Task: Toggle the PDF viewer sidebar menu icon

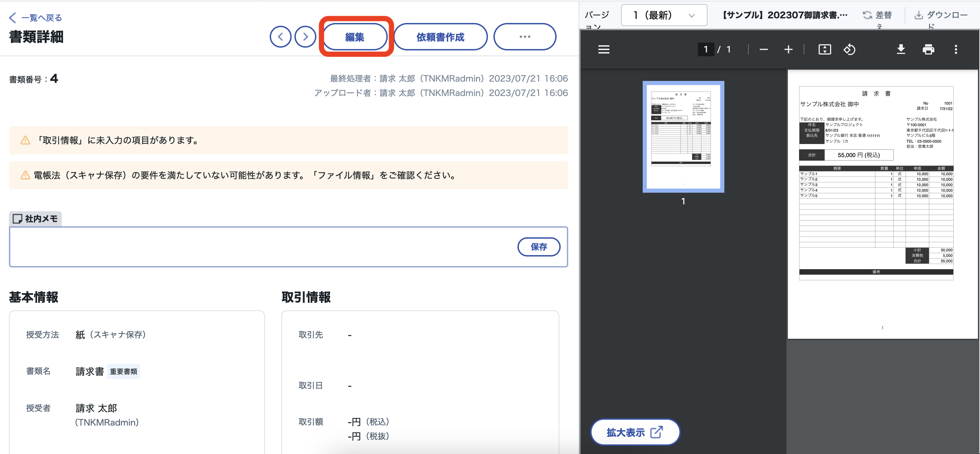Action: (x=604, y=49)
